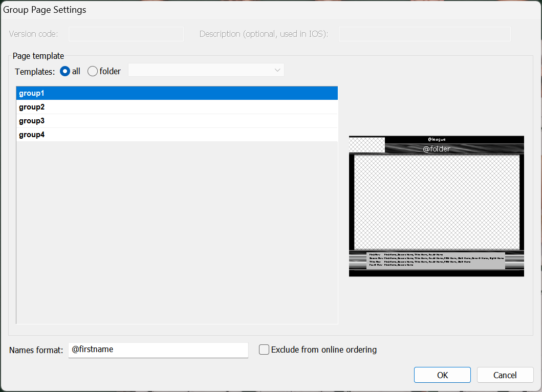Click the template preview thumbnail
Image resolution: width=542 pixels, height=392 pixels.
(436, 206)
